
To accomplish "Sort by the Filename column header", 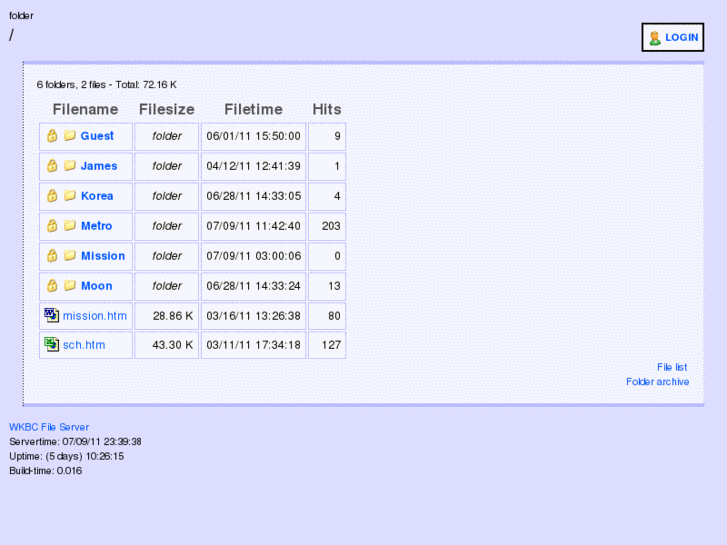I will 85,109.
